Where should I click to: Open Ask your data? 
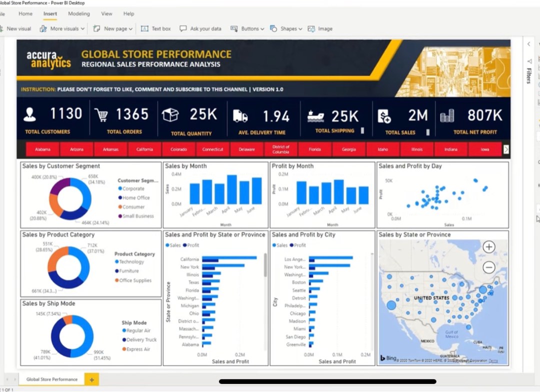point(200,28)
